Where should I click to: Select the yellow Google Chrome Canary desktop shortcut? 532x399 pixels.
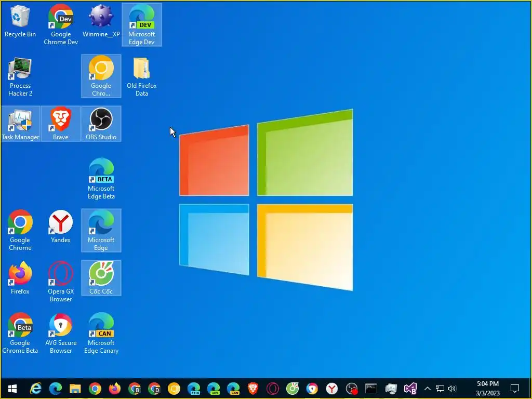101,76
